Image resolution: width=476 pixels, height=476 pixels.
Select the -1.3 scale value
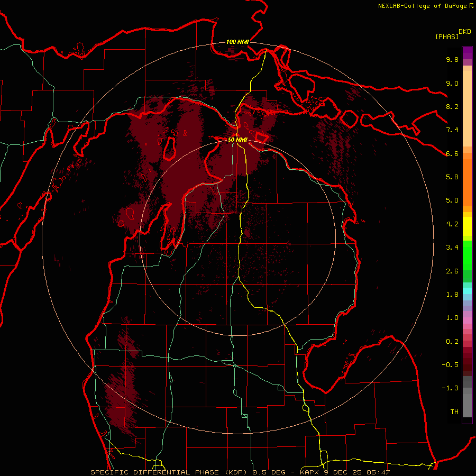pos(450,388)
